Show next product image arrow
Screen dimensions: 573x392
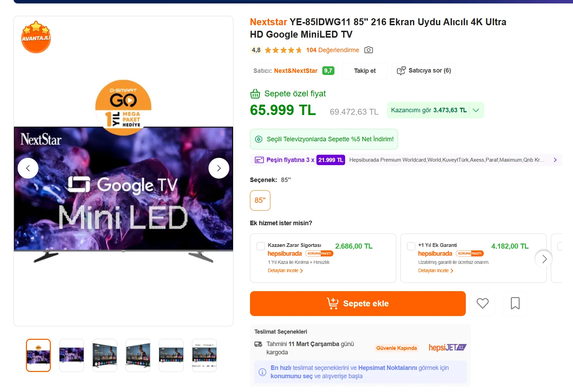click(x=219, y=168)
